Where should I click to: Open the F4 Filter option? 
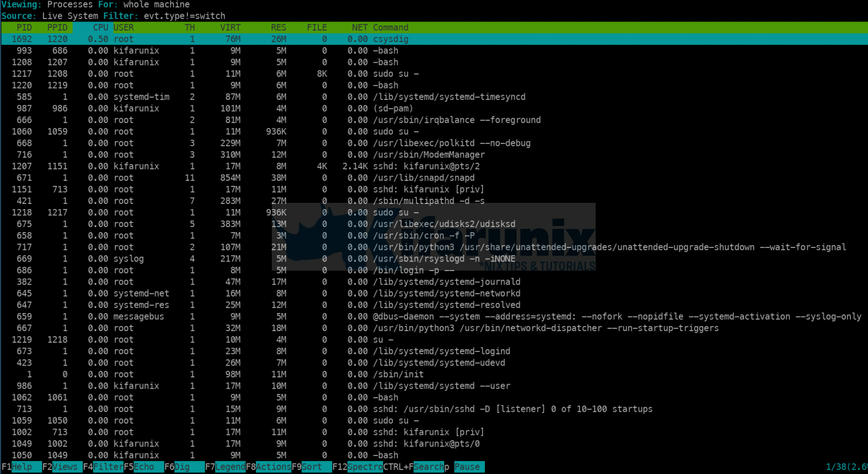[x=103, y=467]
